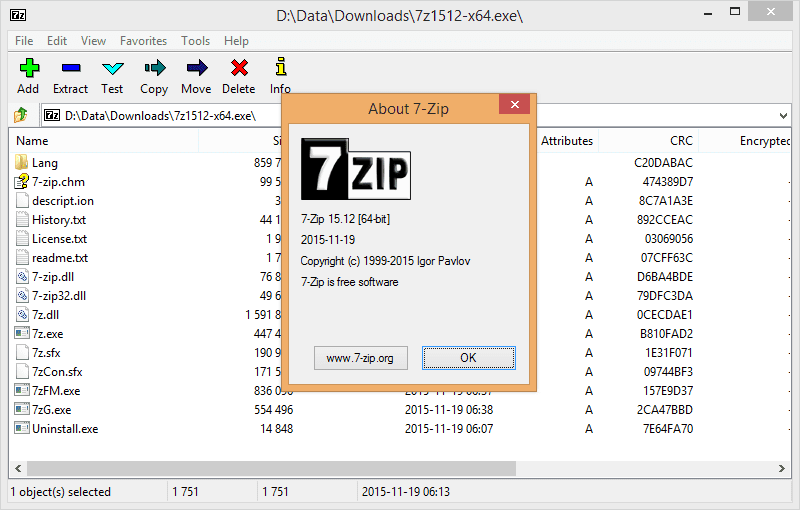Sort by the Attributes column header
Screen dimensions: 800x510
[567, 141]
